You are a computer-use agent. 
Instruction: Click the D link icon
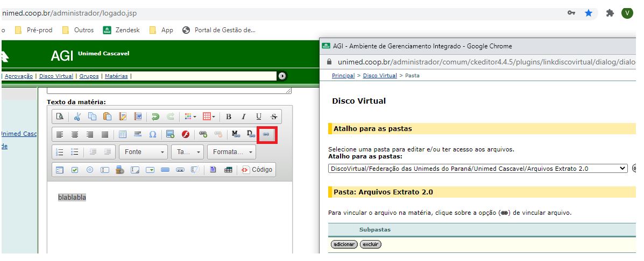click(251, 134)
